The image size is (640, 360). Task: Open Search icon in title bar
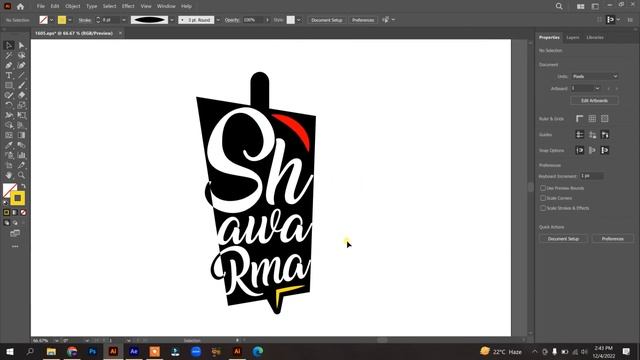coord(559,6)
